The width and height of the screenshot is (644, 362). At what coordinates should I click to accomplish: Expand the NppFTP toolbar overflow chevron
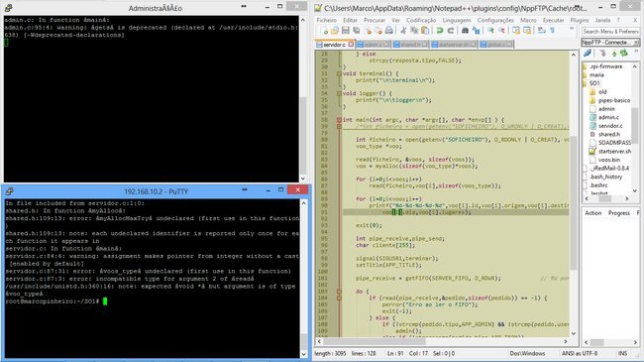637,51
